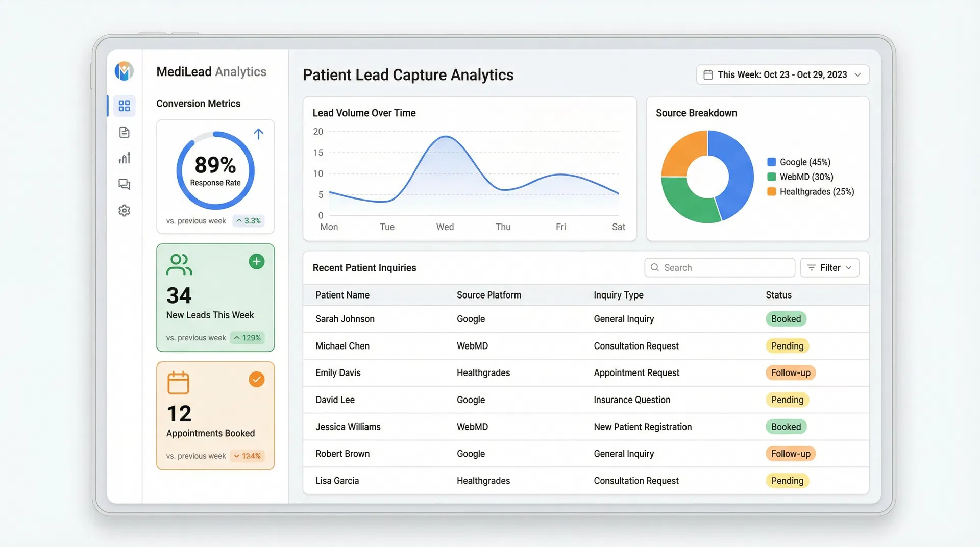
Task: Select the analytics chart icon in sidebar
Action: coord(124,158)
